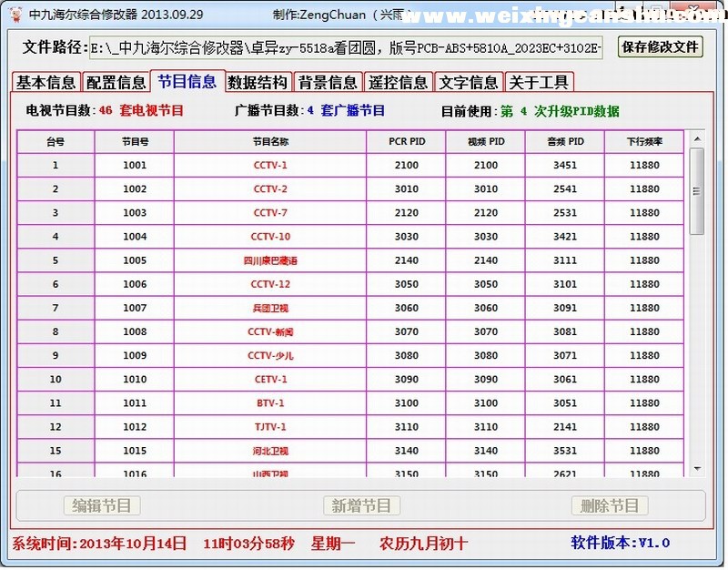This screenshot has width=728, height=570.
Task: Go to the 数据结构 tab
Action: coord(258,83)
